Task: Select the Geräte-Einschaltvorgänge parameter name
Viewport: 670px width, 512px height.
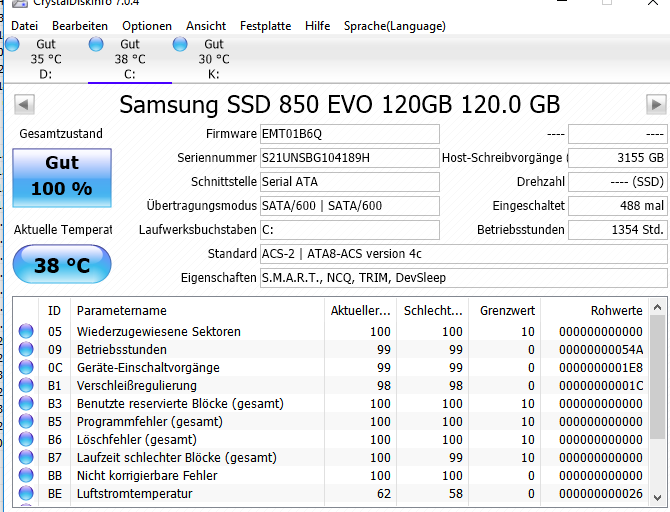Action: coord(148,368)
